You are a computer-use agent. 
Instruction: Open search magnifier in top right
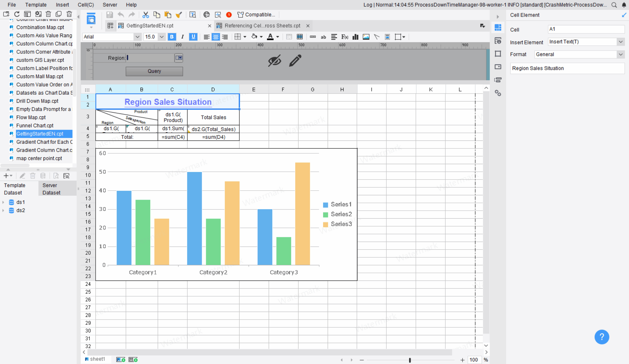[614, 5]
